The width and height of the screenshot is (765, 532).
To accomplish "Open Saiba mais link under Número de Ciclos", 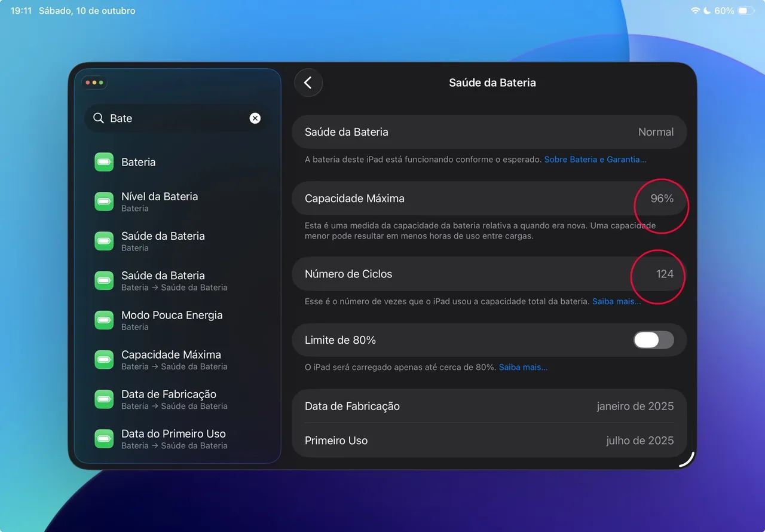I will click(616, 301).
